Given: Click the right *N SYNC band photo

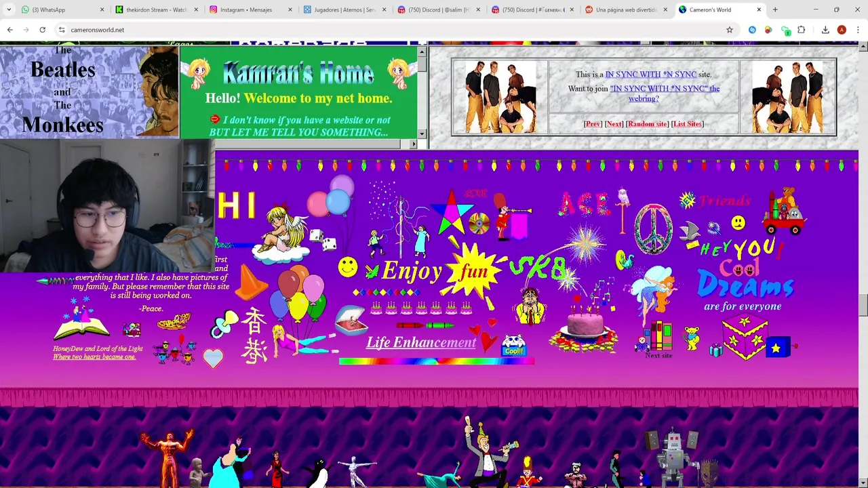Looking at the screenshot, I should pyautogui.click(x=787, y=97).
